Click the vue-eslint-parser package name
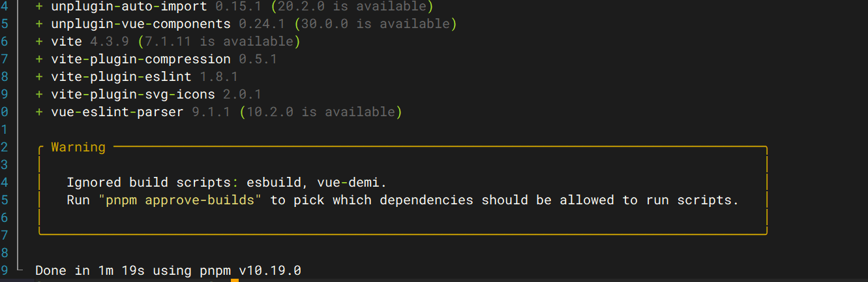Screen dimensions: 868x282 point(117,112)
